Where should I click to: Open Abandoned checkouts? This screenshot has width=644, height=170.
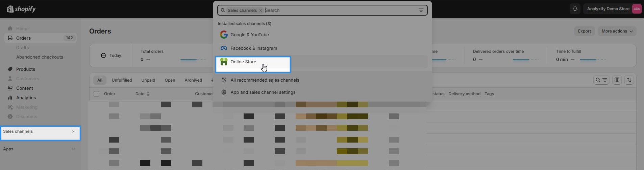(x=40, y=57)
